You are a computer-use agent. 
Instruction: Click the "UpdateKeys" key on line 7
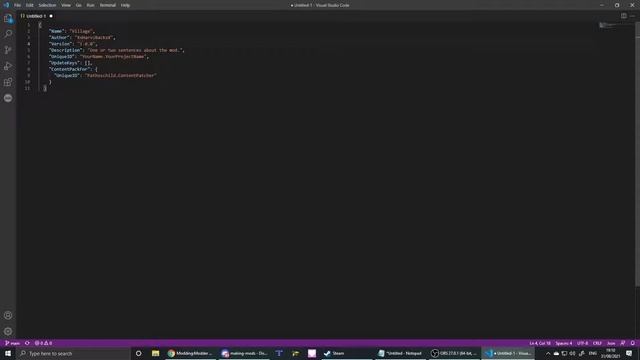click(64, 63)
